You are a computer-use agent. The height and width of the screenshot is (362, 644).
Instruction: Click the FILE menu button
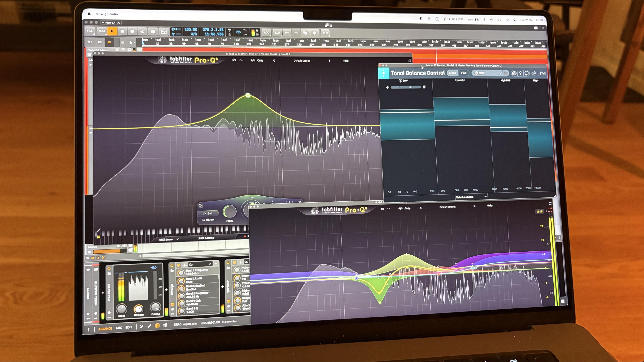tap(90, 31)
